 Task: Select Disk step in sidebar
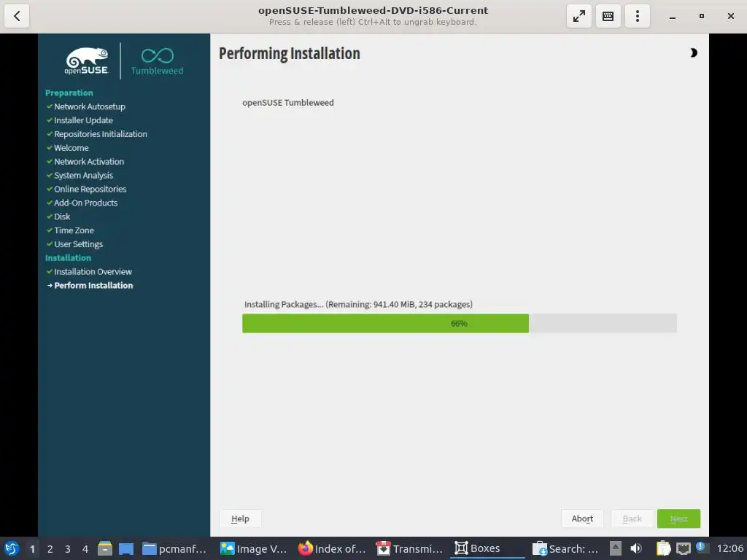[62, 217]
